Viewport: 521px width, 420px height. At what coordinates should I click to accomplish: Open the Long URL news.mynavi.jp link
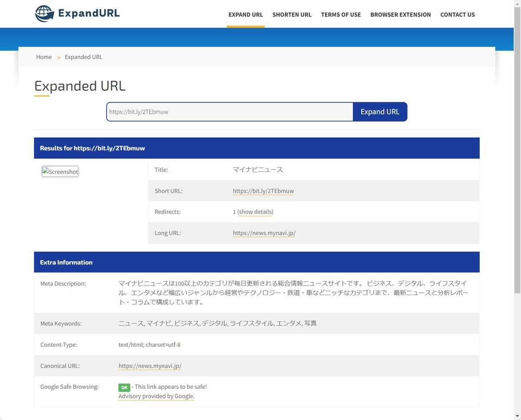coord(264,233)
